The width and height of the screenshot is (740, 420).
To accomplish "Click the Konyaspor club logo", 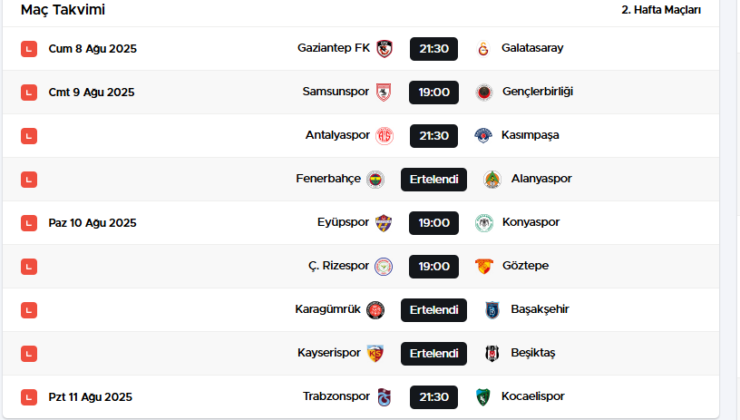I will (x=484, y=223).
